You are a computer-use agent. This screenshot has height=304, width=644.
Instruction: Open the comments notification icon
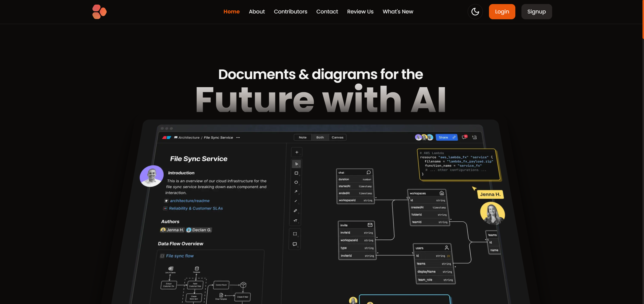(x=464, y=137)
